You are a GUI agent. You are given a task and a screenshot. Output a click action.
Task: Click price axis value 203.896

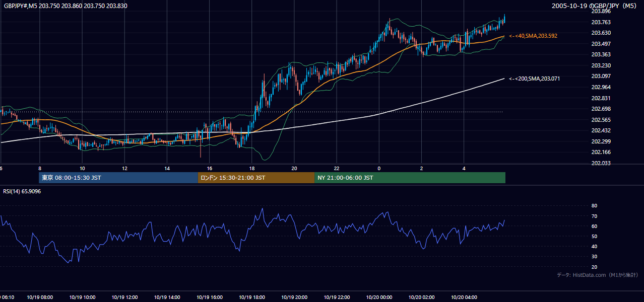601,11
